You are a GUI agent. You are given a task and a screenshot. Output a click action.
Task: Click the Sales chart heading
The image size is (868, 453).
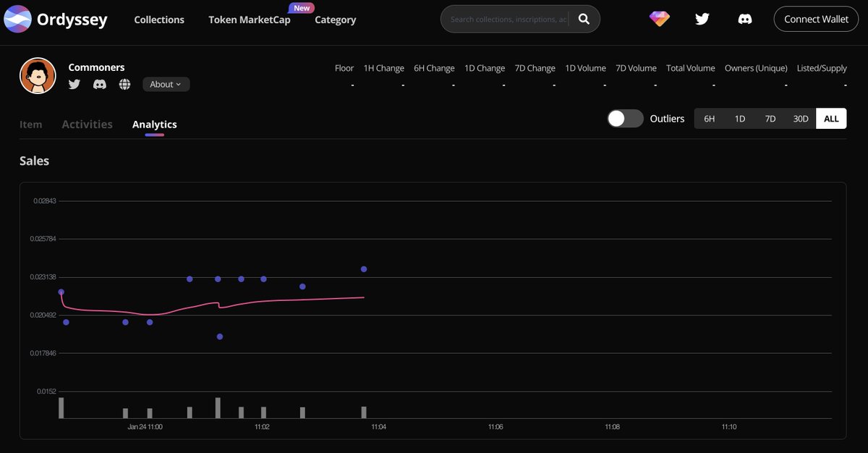click(34, 161)
